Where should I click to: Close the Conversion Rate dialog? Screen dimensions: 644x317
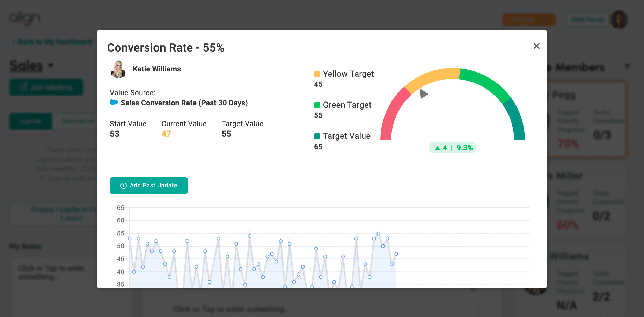tap(536, 46)
